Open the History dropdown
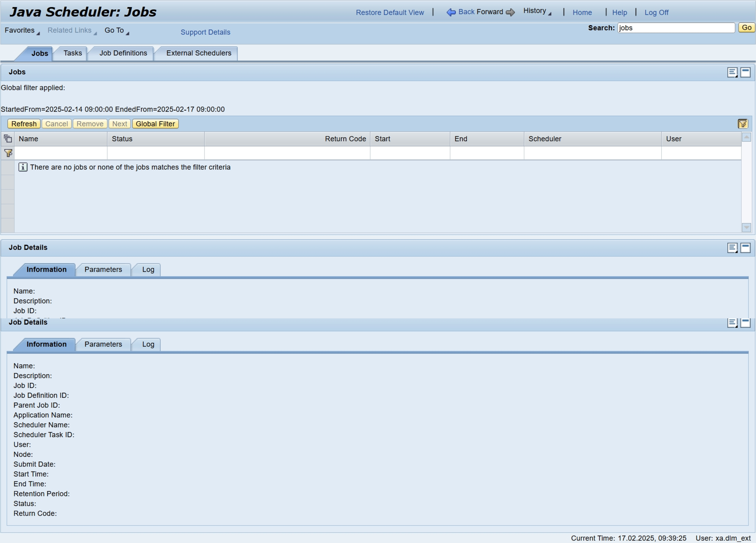 coord(537,11)
